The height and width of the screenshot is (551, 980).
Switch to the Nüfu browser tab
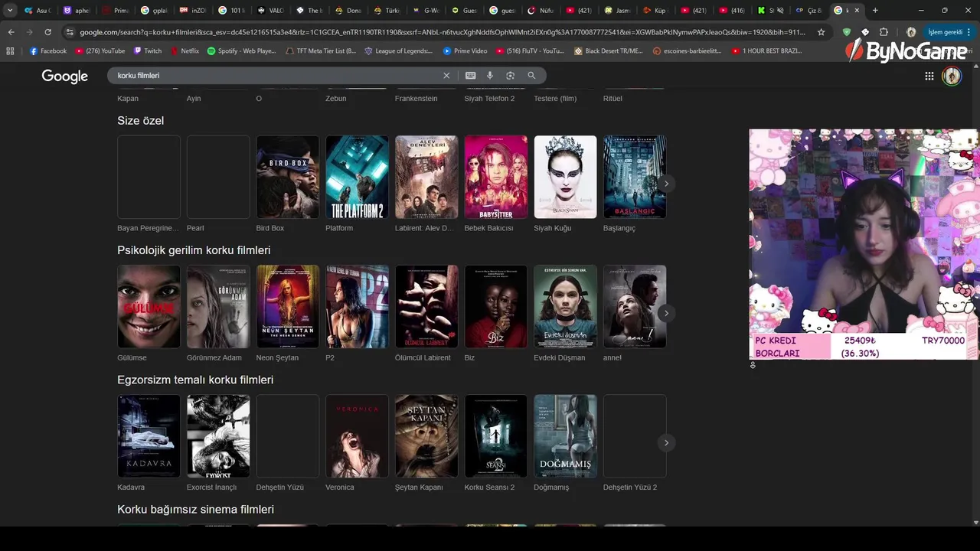coord(541,11)
